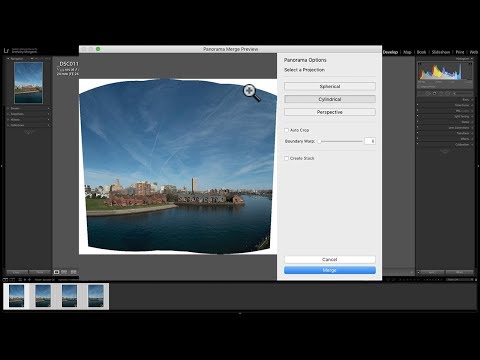Select the third filmstrip thumbnail
The image size is (480, 360).
click(x=69, y=296)
